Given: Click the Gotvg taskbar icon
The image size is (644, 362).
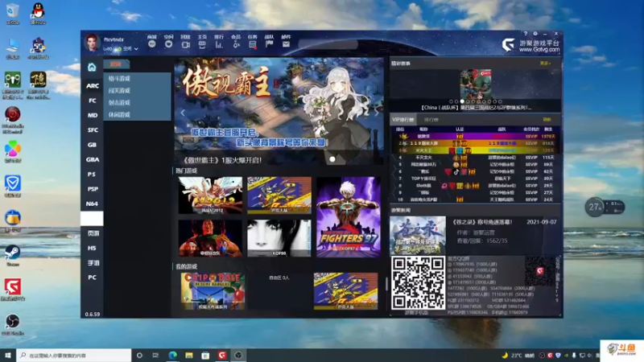Looking at the screenshot, I should pos(222,355).
